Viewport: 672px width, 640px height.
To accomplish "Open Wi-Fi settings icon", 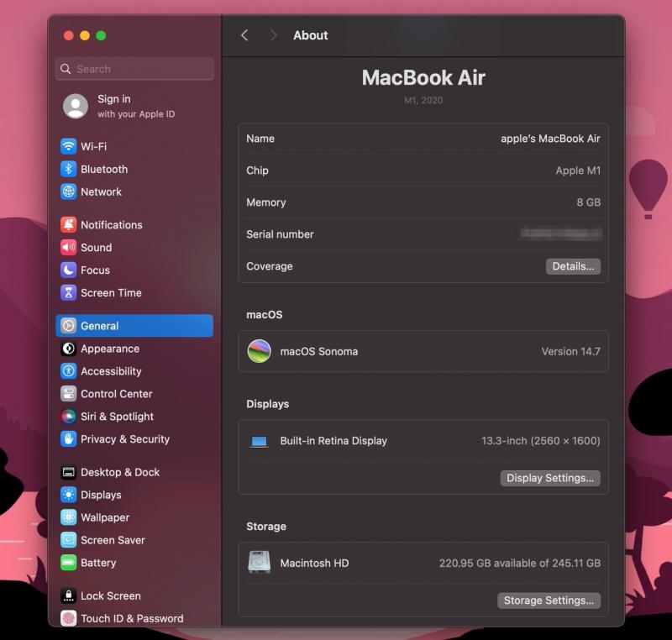I will pyautogui.click(x=68, y=146).
